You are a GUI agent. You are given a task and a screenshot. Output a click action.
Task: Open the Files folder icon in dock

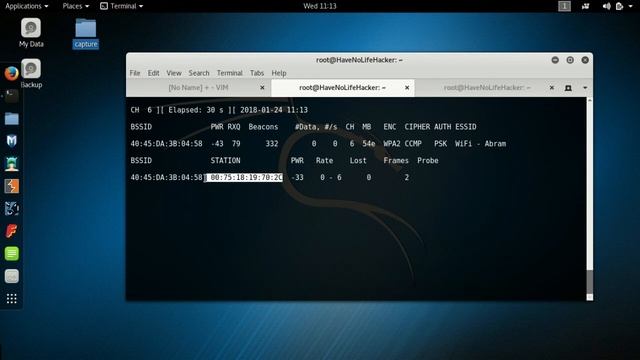(11, 119)
